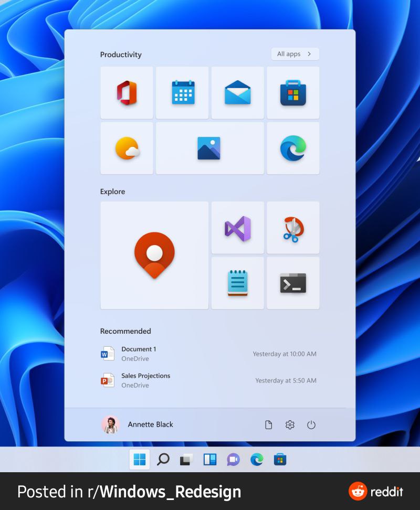Launch the Photos app wide tile
Image resolution: width=420 pixels, height=510 pixels.
pyautogui.click(x=210, y=148)
